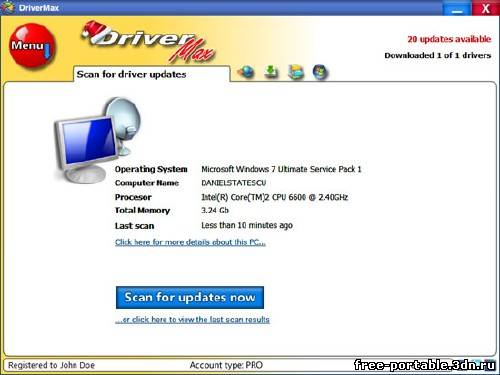The width and height of the screenshot is (500, 375).
Task: Click the Total Memory label
Action: 142,211
